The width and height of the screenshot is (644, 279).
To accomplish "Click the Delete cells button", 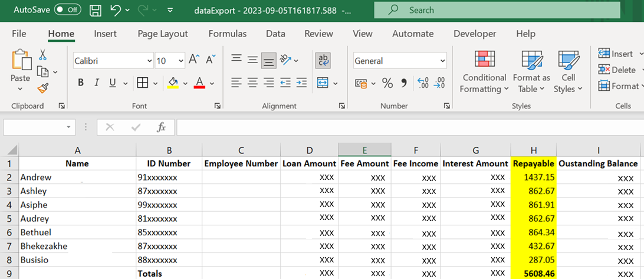I will point(618,70).
